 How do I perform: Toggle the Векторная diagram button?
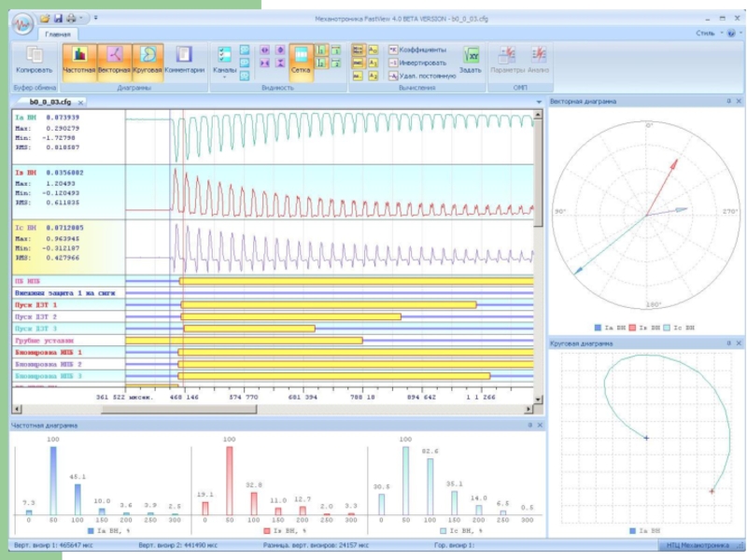click(x=114, y=58)
